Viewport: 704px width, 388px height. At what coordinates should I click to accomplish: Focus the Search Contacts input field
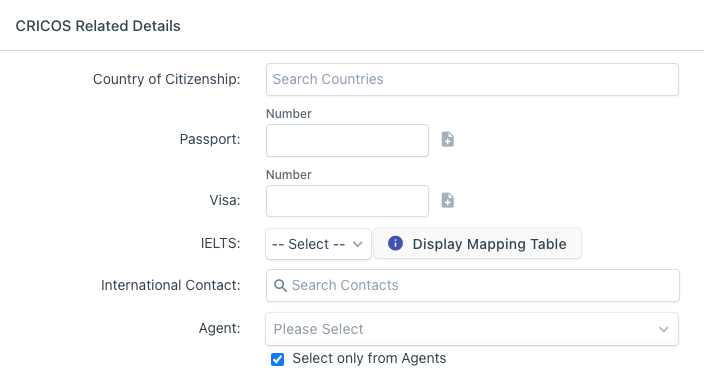(x=472, y=285)
